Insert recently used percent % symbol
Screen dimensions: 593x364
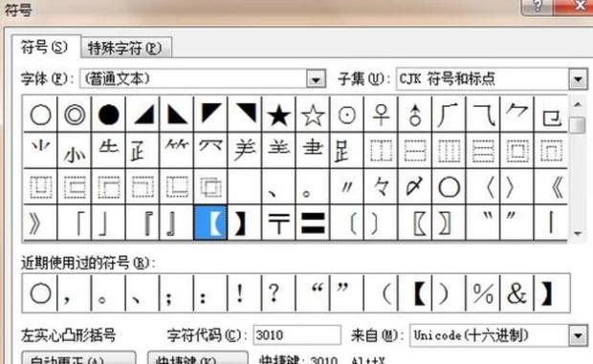pyautogui.click(x=483, y=293)
